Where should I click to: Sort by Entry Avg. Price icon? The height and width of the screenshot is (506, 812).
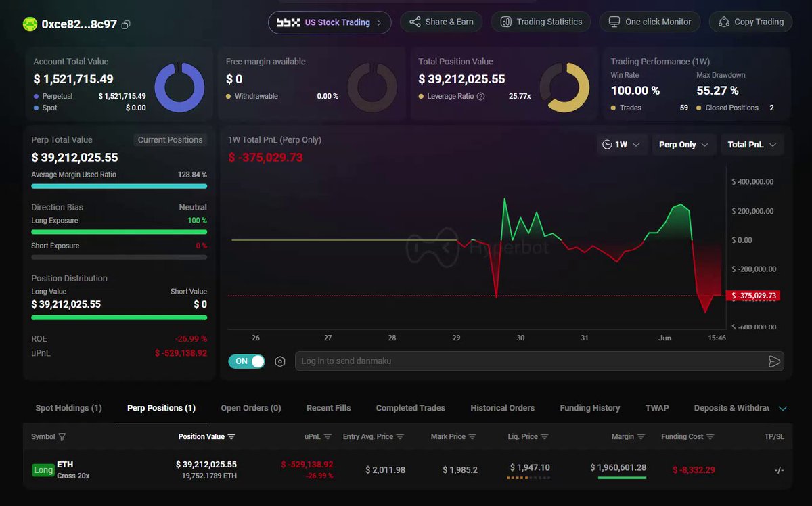pyautogui.click(x=400, y=437)
